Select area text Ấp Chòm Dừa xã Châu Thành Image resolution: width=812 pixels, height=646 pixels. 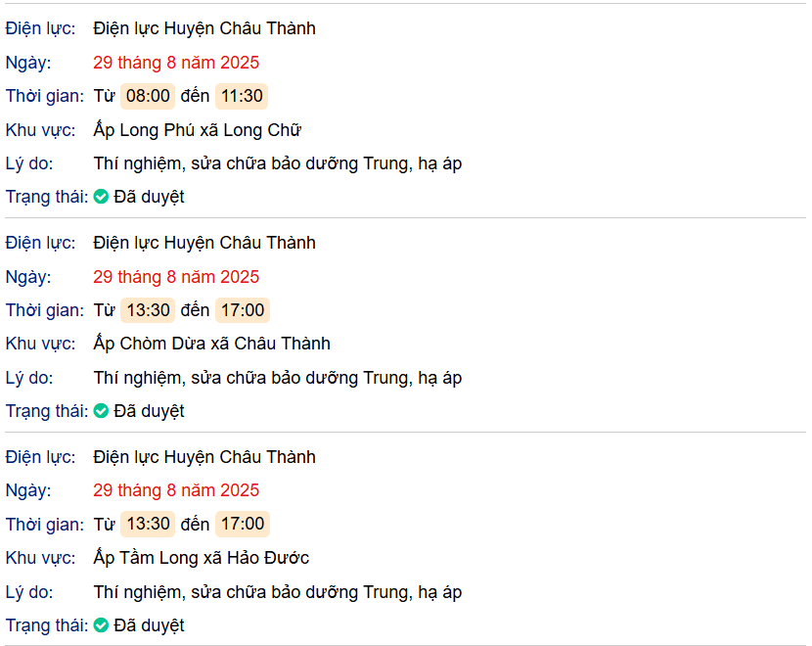click(x=211, y=344)
